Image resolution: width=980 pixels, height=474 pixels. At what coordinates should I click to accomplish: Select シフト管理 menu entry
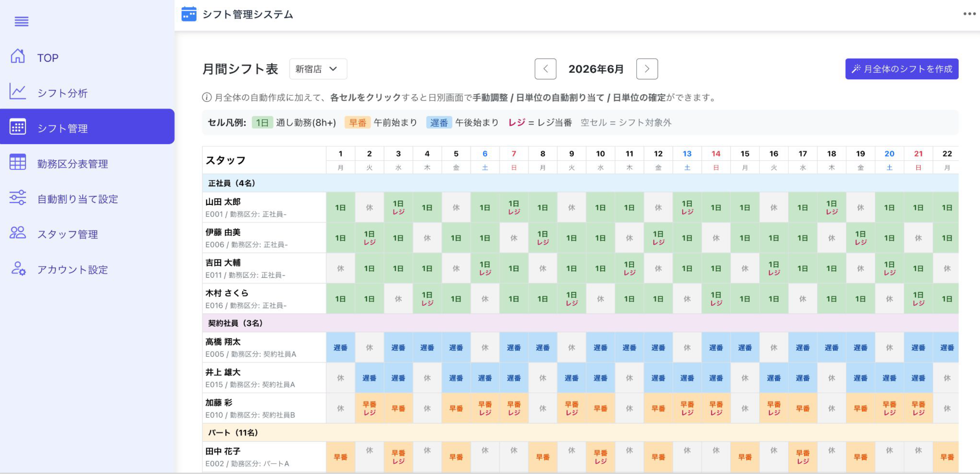point(87,127)
